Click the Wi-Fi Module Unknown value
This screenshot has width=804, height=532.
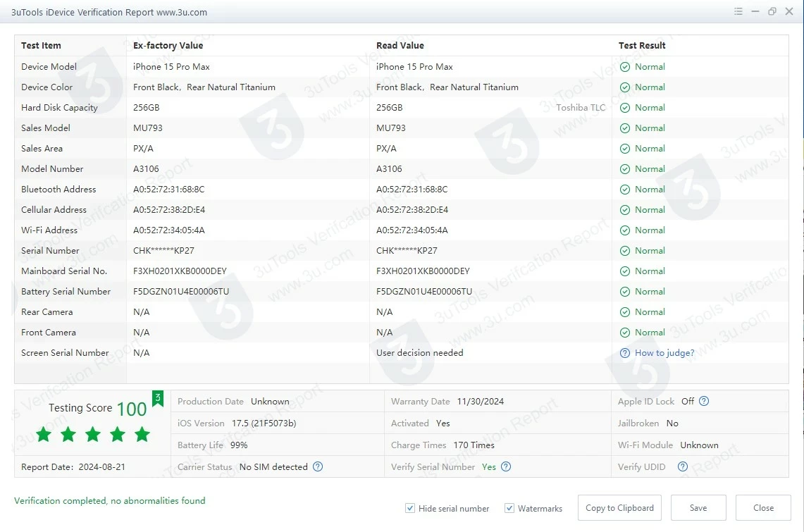click(x=700, y=445)
